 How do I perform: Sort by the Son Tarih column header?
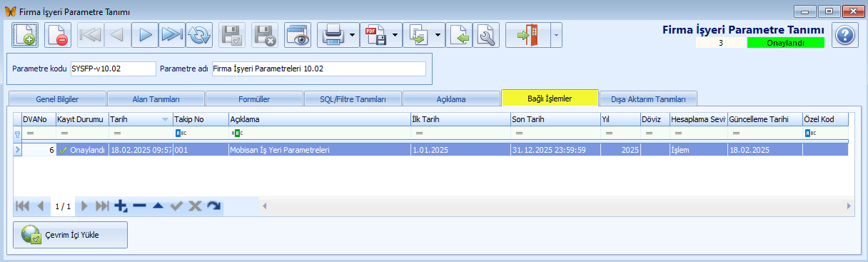coord(555,119)
